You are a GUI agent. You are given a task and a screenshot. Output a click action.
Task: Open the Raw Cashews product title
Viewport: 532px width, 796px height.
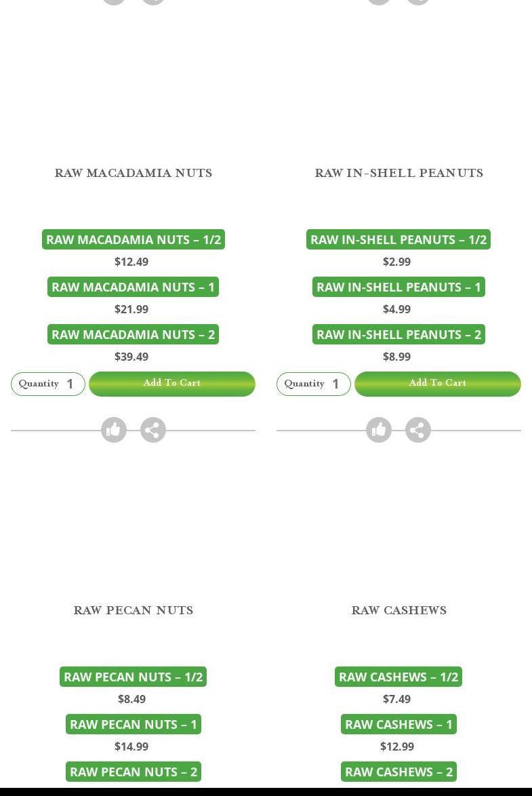tap(398, 610)
